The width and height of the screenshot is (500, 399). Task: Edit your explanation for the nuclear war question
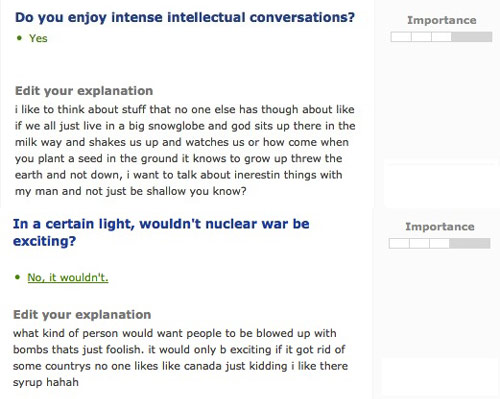click(x=82, y=314)
